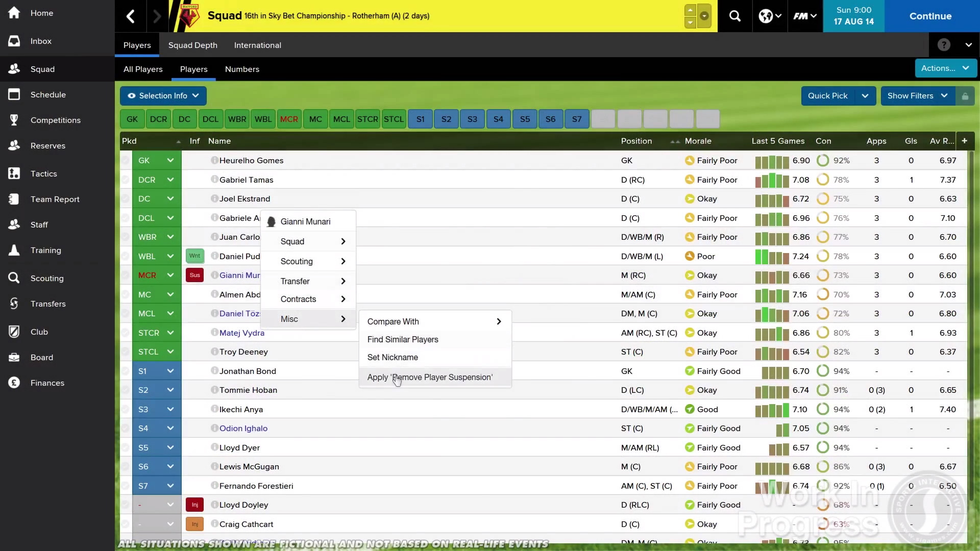
Task: Toggle selection circle for Jonathan Bond row
Action: click(x=126, y=371)
